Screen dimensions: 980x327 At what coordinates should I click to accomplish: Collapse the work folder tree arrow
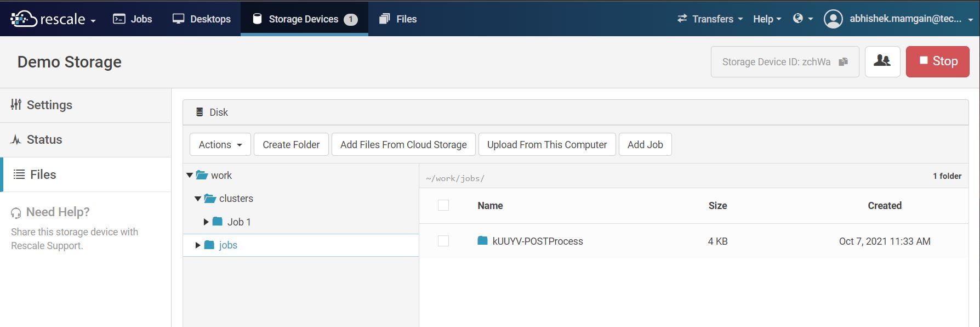190,175
